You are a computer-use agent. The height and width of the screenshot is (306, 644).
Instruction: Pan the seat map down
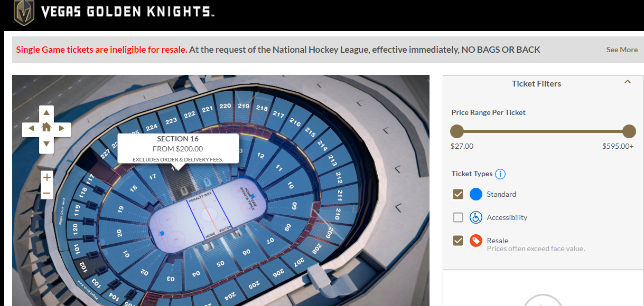click(46, 144)
